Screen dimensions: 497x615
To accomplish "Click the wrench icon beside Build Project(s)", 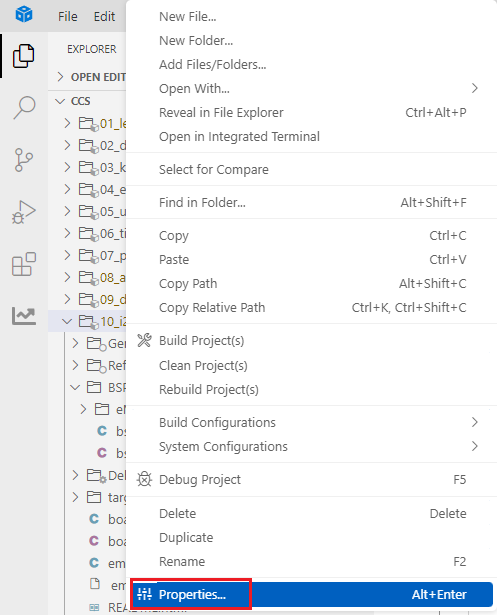I will (x=144, y=340).
